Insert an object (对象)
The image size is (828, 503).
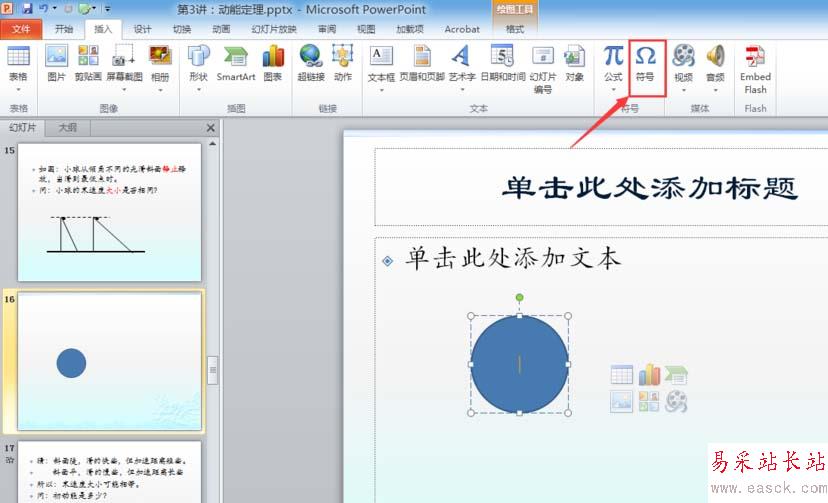(x=575, y=63)
